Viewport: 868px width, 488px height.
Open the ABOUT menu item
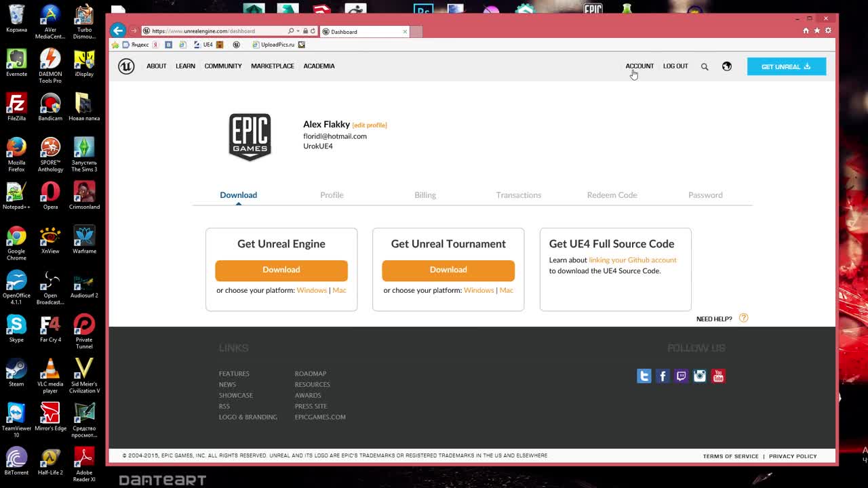pyautogui.click(x=157, y=66)
